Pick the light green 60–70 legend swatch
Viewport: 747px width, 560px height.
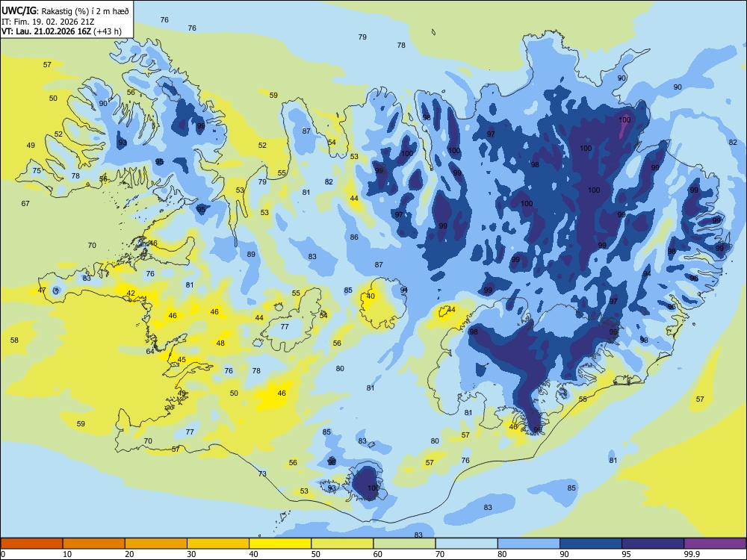pos(404,544)
